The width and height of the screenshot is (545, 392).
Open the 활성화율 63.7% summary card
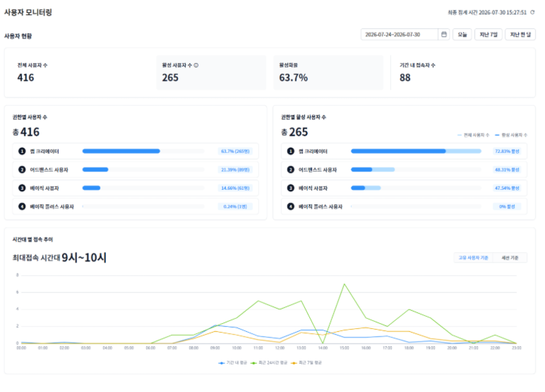[328, 72]
